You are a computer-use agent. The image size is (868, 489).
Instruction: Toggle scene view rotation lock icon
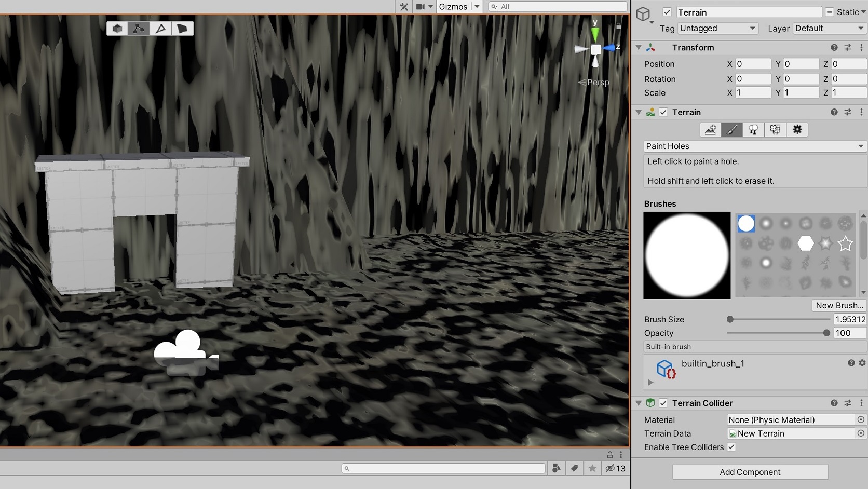click(x=618, y=25)
